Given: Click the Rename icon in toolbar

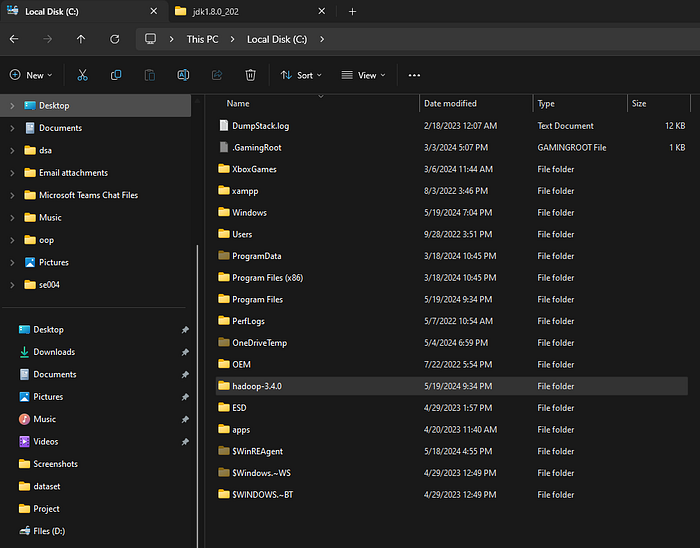Looking at the screenshot, I should 183,75.
